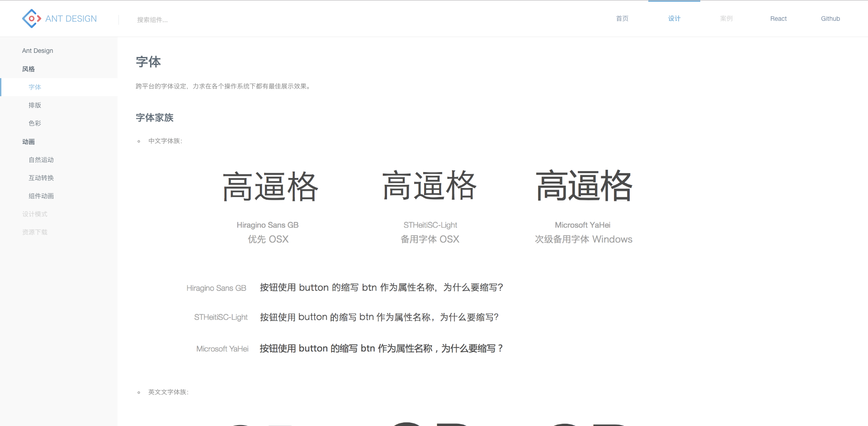Click the Hiragino Sans GB caption above 优先 OSX

268,225
